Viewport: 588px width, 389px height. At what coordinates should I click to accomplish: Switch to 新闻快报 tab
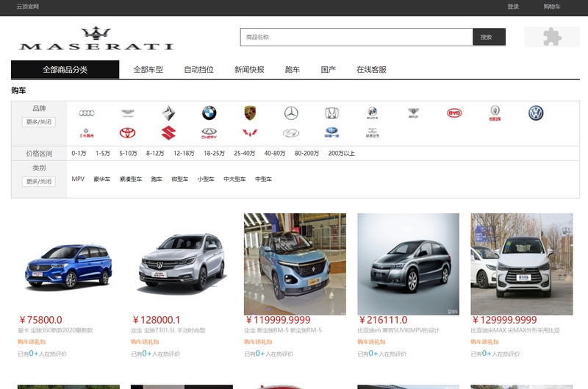[x=249, y=69]
